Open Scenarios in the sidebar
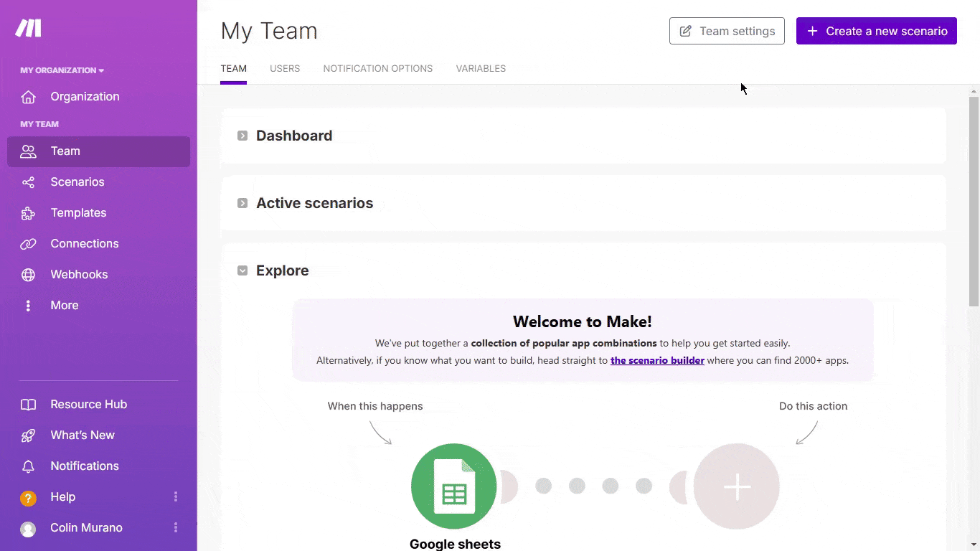 click(99, 182)
